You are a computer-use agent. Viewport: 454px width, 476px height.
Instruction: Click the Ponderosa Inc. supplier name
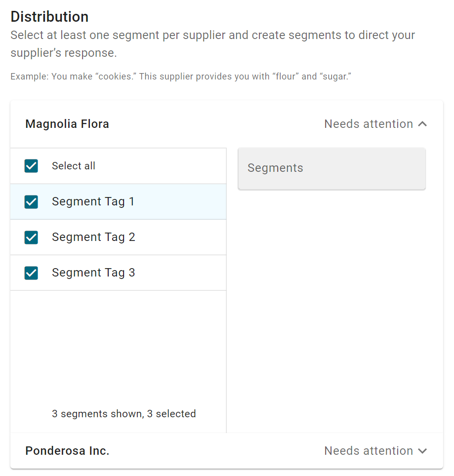[x=67, y=451]
